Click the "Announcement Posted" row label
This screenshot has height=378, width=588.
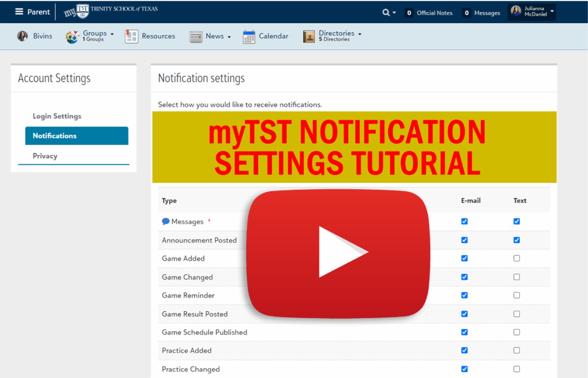(x=199, y=240)
